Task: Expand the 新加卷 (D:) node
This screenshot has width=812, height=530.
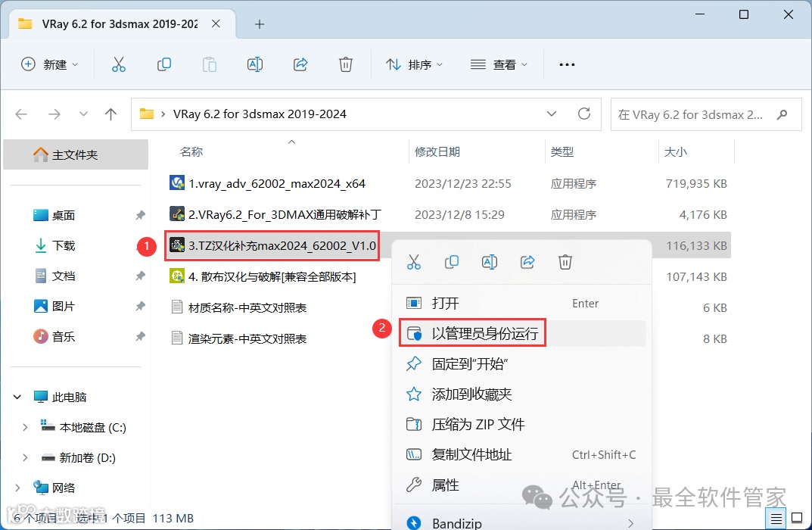Action: point(25,457)
